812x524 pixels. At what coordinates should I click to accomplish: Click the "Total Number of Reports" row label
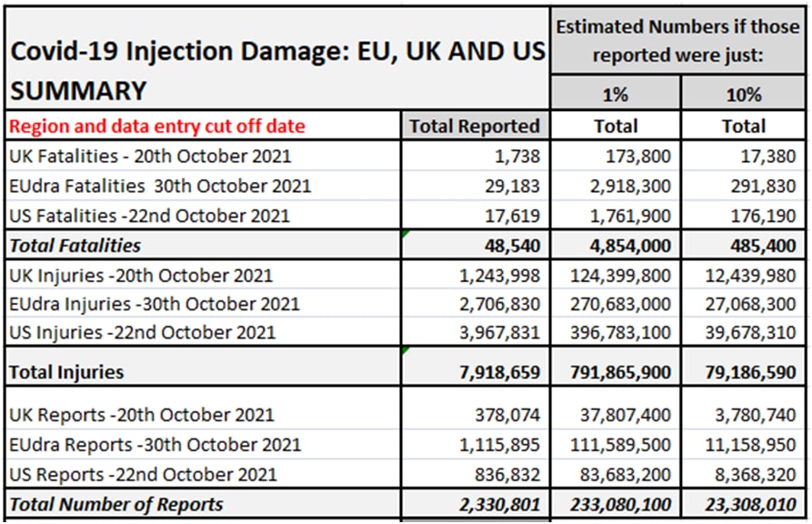click(x=115, y=504)
